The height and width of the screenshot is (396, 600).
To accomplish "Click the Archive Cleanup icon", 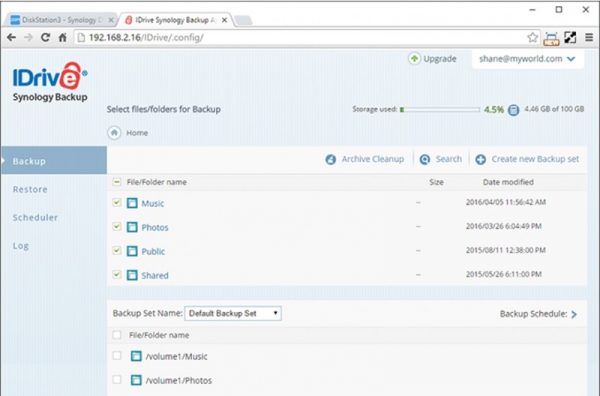I will 331,160.
